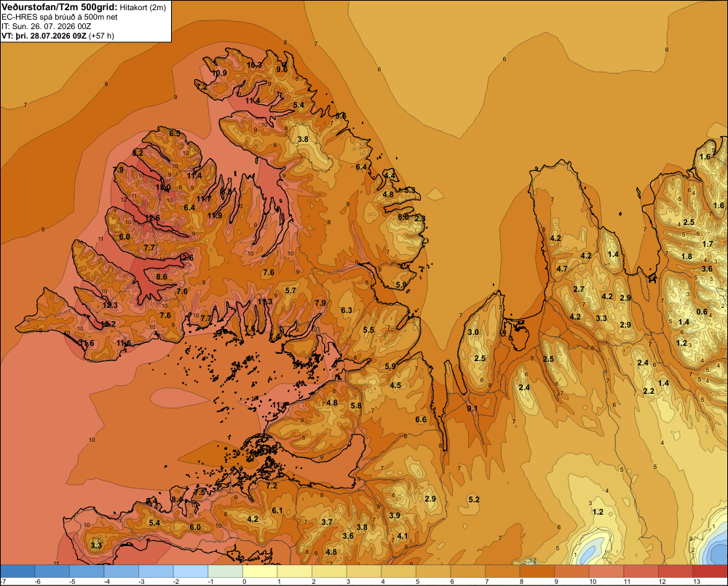
Task: Click the 4.7 temperature value
Action: click(x=562, y=269)
